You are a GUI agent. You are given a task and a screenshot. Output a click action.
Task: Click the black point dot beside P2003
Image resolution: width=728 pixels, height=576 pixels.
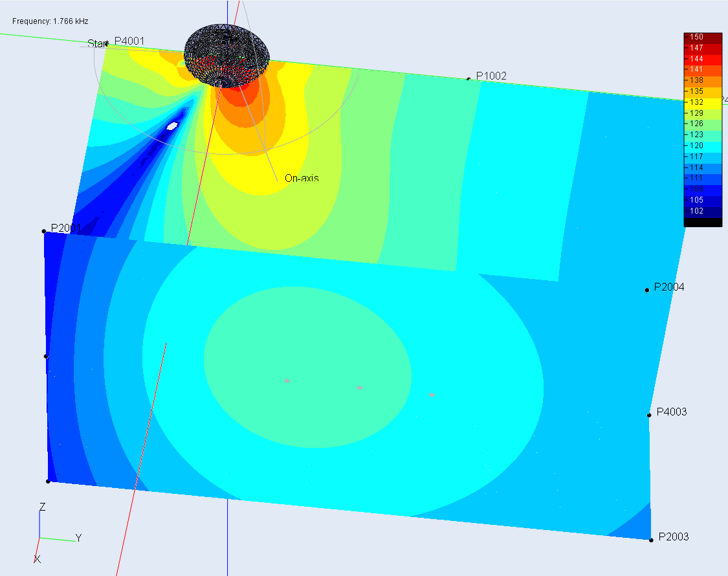[651, 540]
